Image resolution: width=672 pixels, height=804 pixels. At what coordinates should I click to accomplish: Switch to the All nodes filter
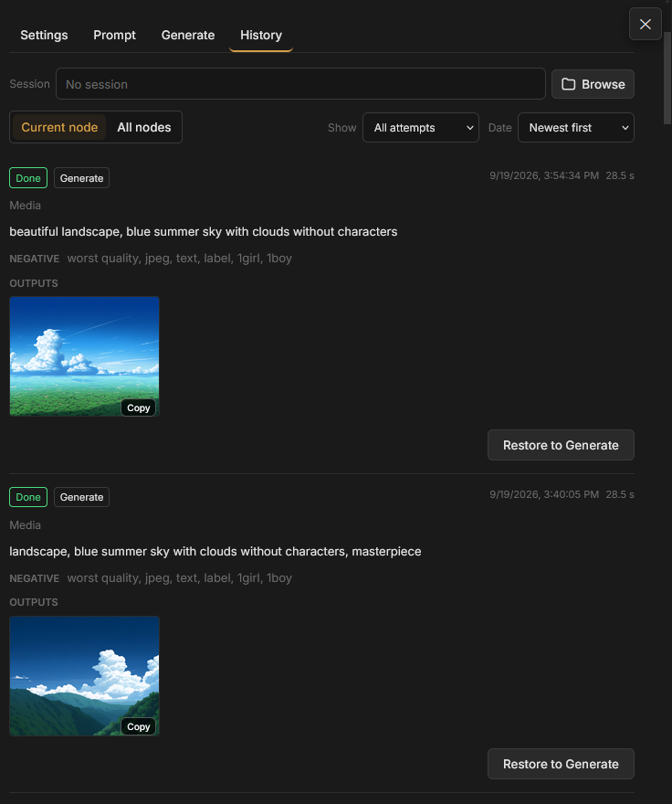(x=144, y=127)
